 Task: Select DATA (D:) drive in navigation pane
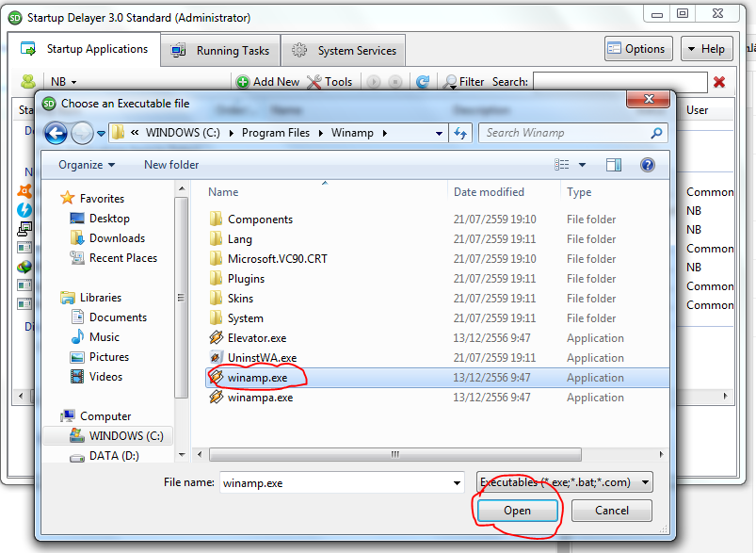(105, 456)
